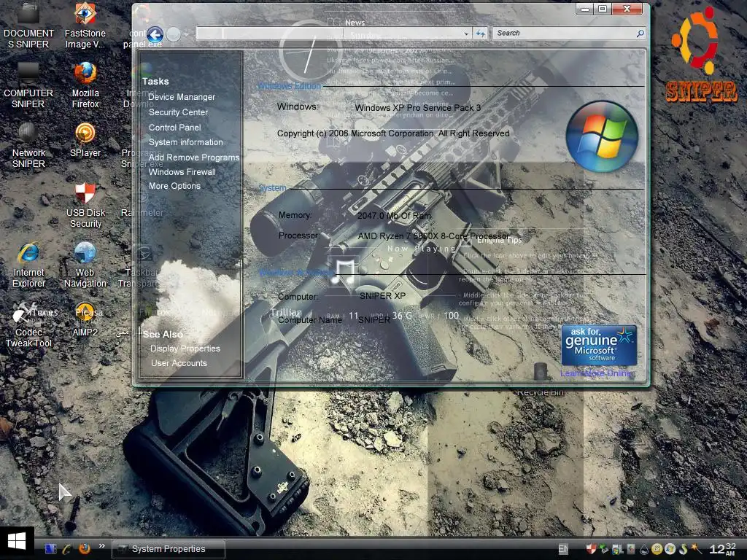Click the ask for genuine Microsoft badge
Image resolution: width=747 pixels, height=560 pixels.
click(599, 345)
